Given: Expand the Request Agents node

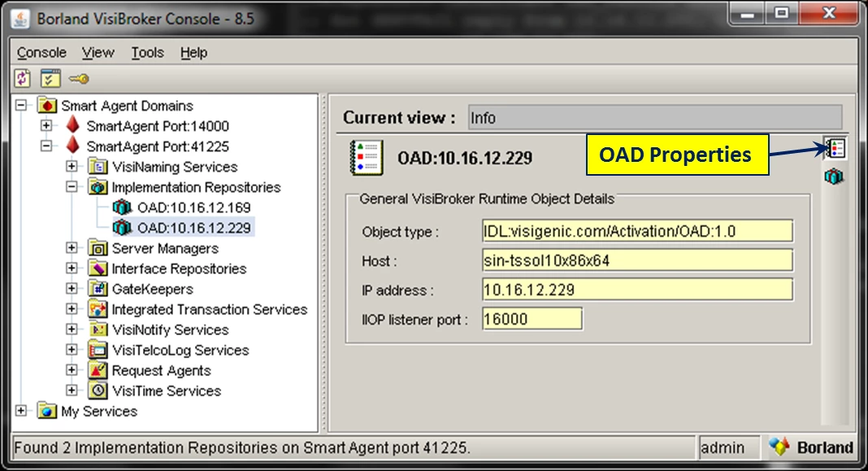Looking at the screenshot, I should coord(72,369).
